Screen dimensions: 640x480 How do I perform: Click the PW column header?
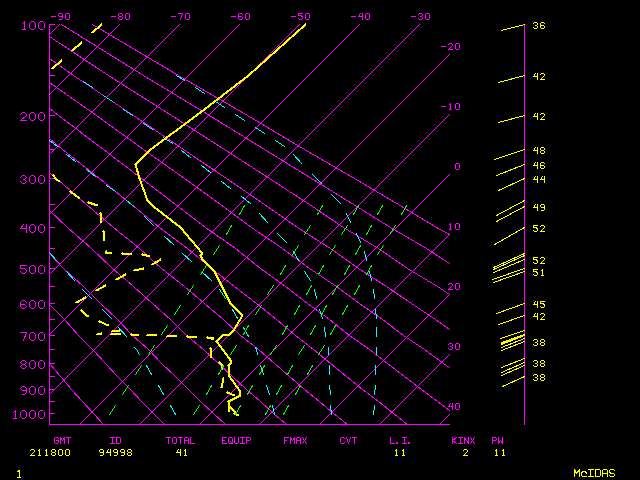pyautogui.click(x=498, y=440)
